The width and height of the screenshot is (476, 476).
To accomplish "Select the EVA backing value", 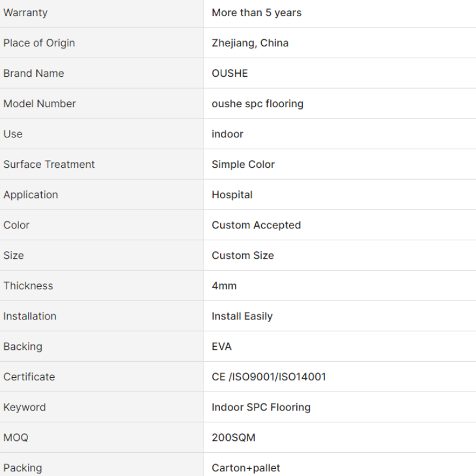I will click(x=221, y=346).
